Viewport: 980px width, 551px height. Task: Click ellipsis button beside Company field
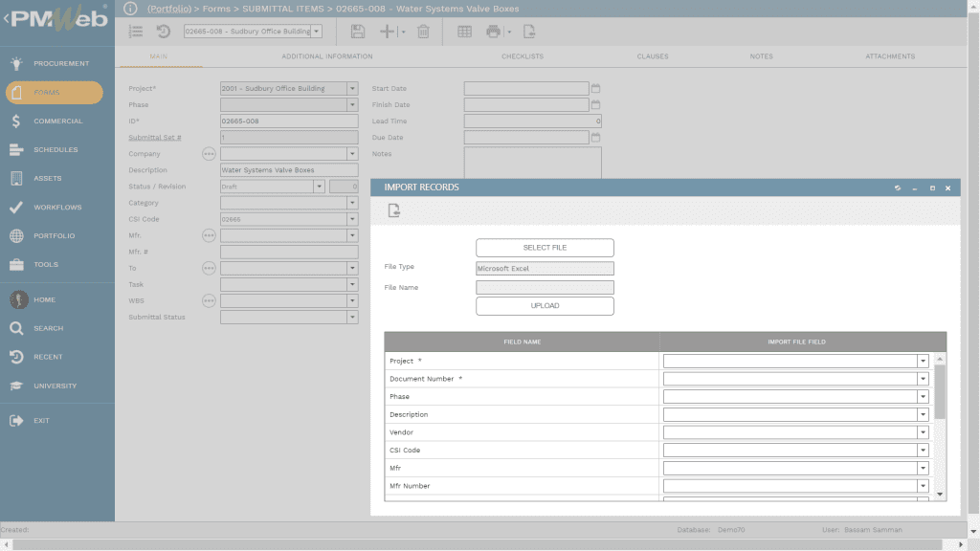pyautogui.click(x=209, y=154)
